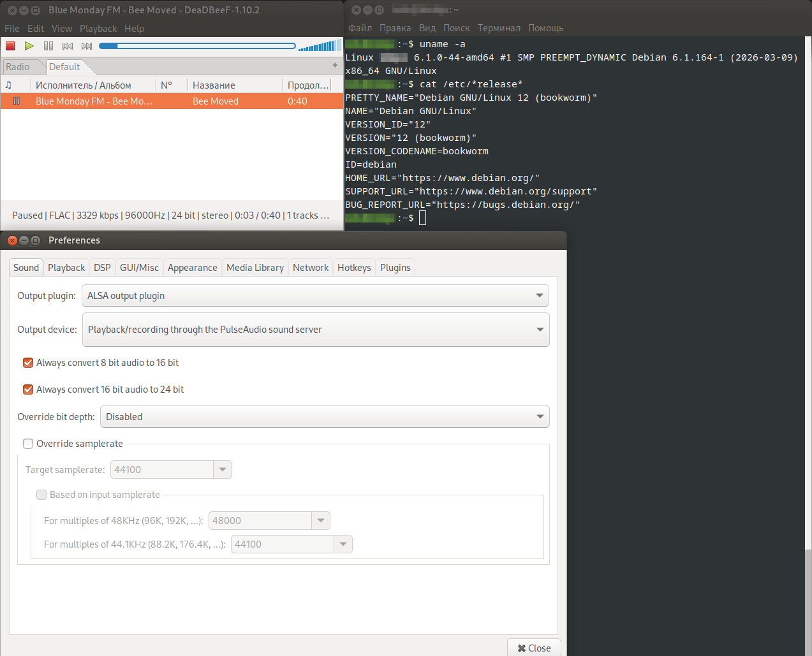Open the Output plugin dropdown

click(316, 296)
